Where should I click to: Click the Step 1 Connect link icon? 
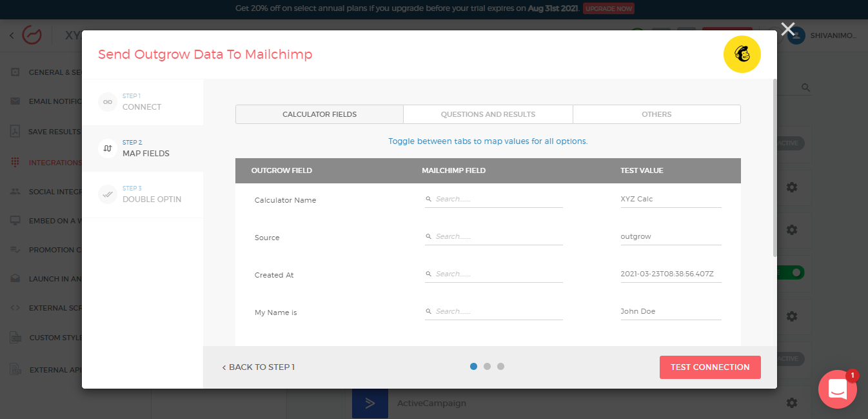point(108,102)
